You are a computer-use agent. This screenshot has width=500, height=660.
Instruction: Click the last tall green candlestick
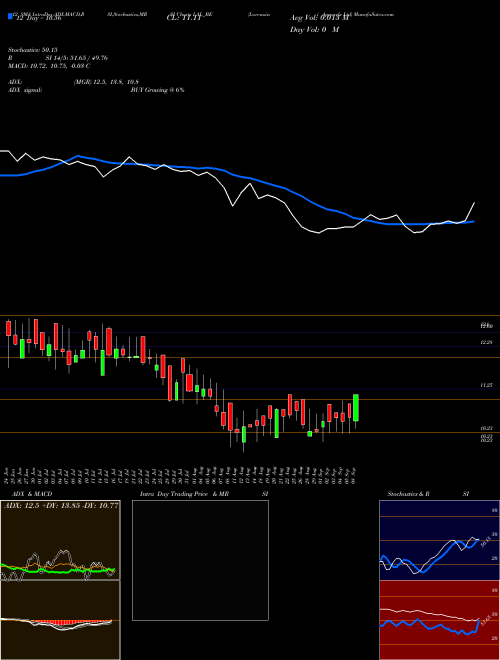point(356,407)
